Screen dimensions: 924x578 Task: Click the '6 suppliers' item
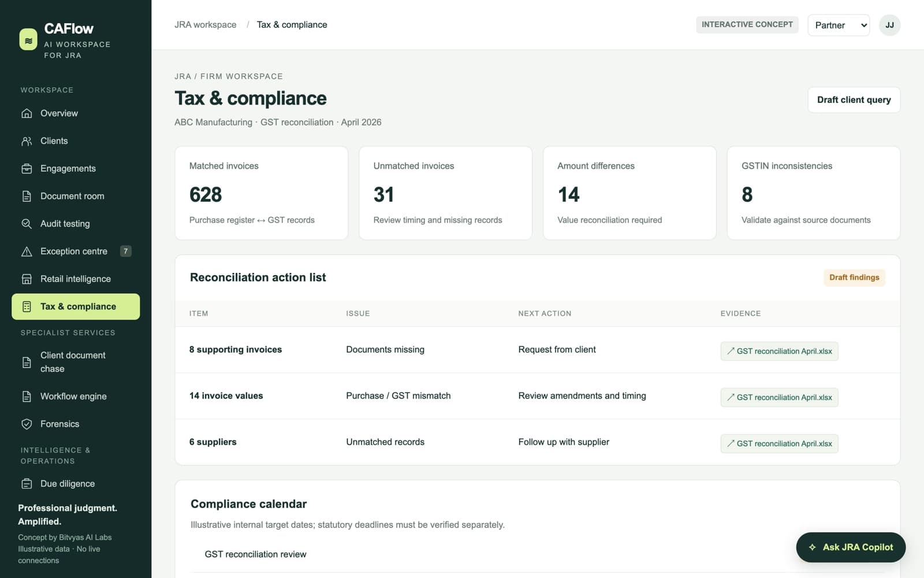click(213, 442)
